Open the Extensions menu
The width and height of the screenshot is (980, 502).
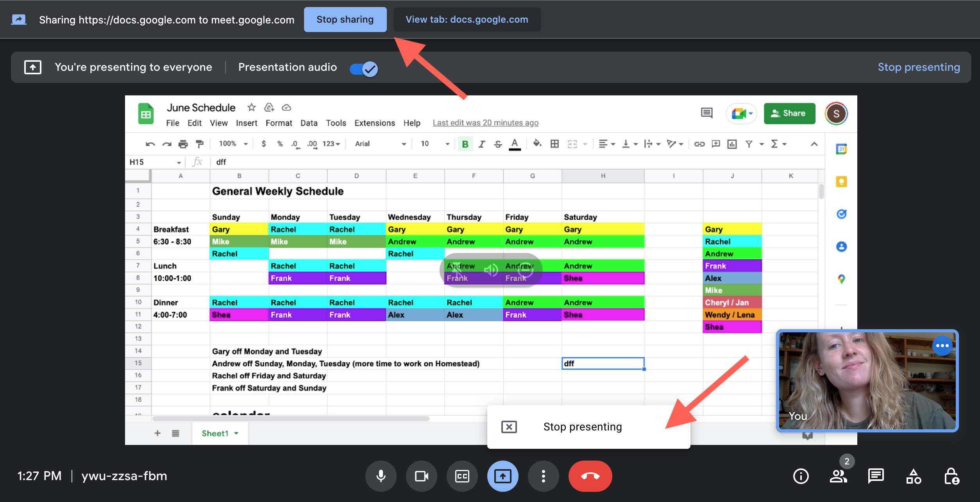tap(374, 123)
